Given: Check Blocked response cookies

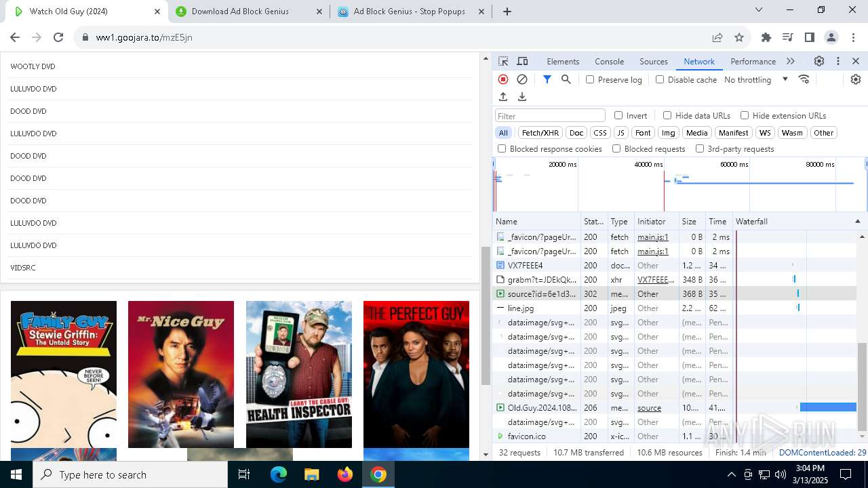Looking at the screenshot, I should 502,148.
